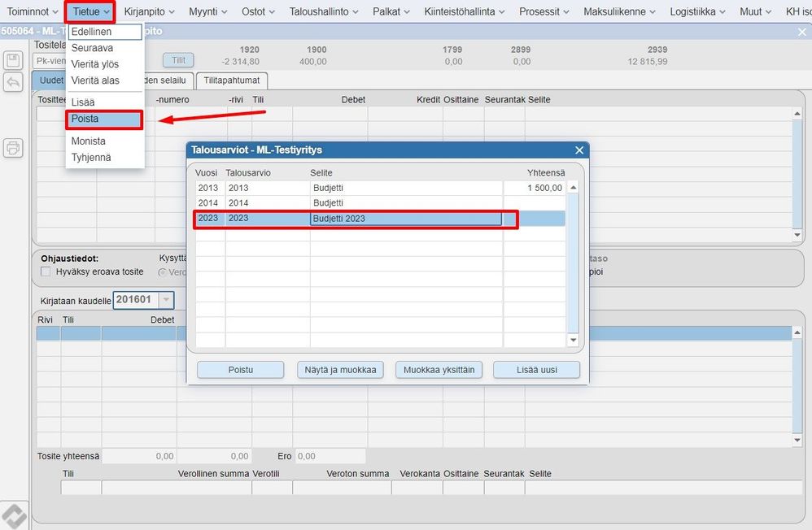
Task: Close the Talousarviot dialog with X
Action: click(x=579, y=150)
